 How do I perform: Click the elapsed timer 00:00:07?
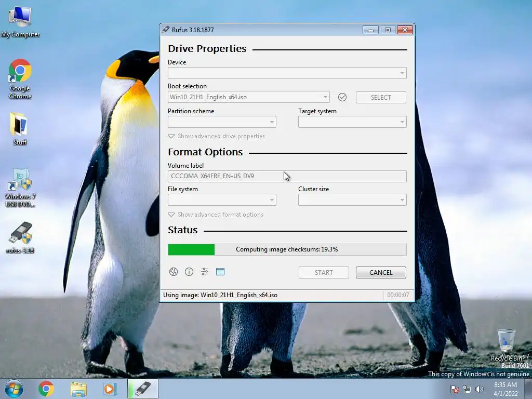coord(398,295)
